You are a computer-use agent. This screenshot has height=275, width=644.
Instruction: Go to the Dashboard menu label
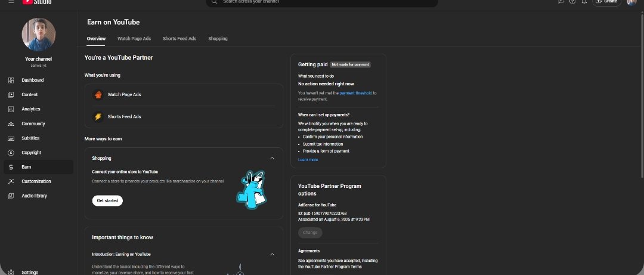32,80
